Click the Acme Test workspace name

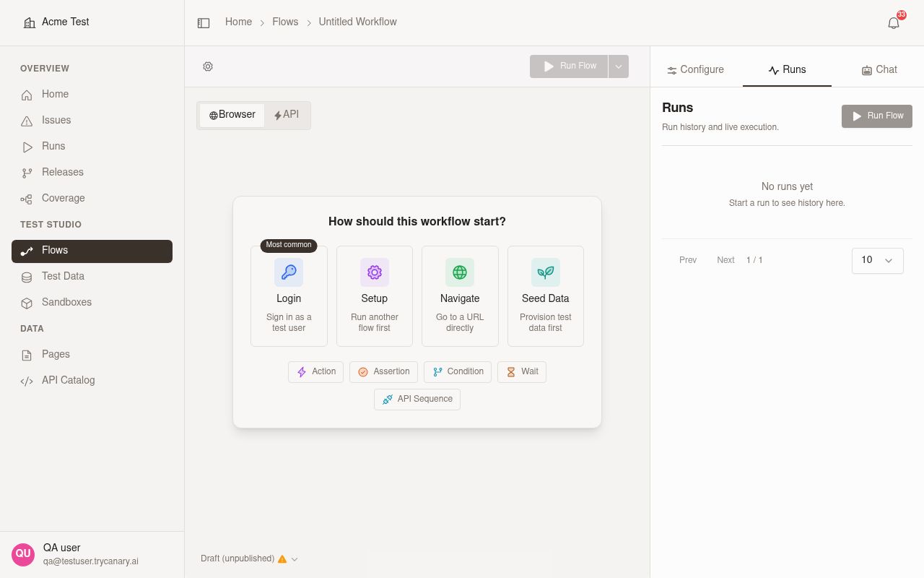[x=66, y=22]
